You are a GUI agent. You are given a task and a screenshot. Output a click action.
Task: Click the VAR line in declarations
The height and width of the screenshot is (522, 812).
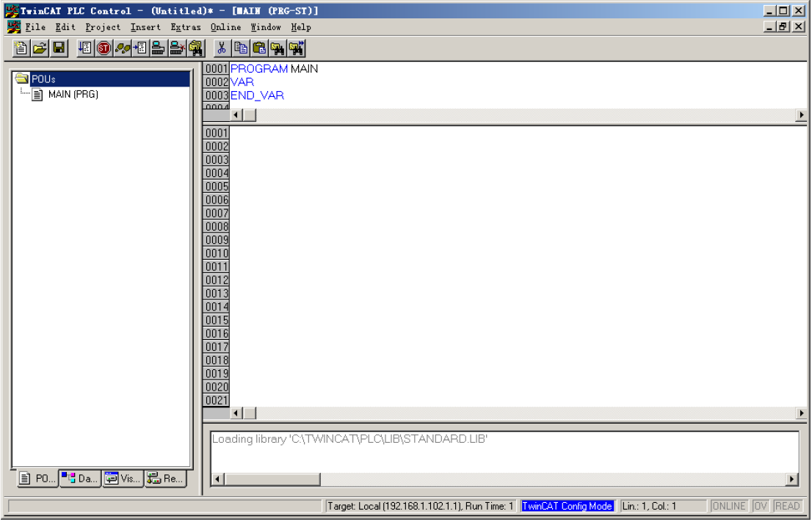[242, 81]
